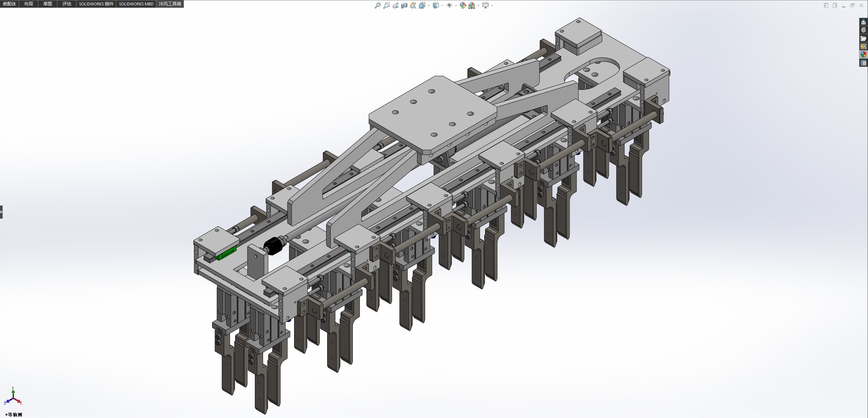The image size is (868, 418).
Task: Expand the Display Style dropdown arrow
Action: coord(442,5)
